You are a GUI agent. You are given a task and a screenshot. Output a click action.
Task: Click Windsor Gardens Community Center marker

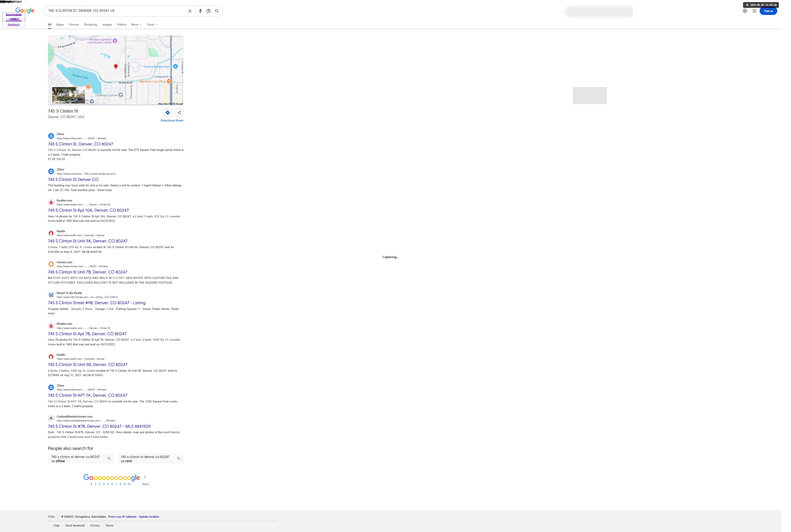[x=115, y=41]
